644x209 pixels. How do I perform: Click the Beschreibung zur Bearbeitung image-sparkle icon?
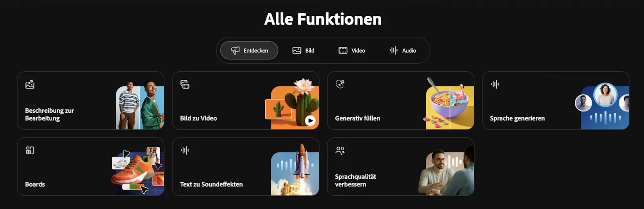[x=30, y=84]
